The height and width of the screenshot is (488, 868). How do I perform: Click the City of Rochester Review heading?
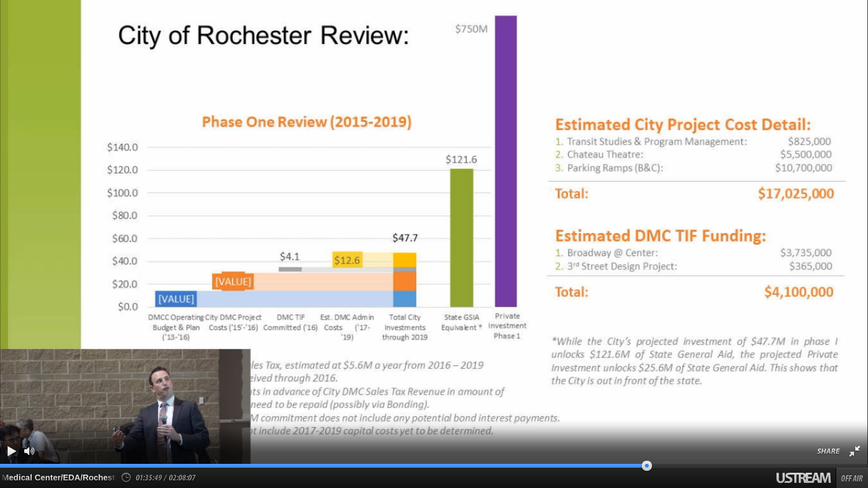pyautogui.click(x=264, y=36)
